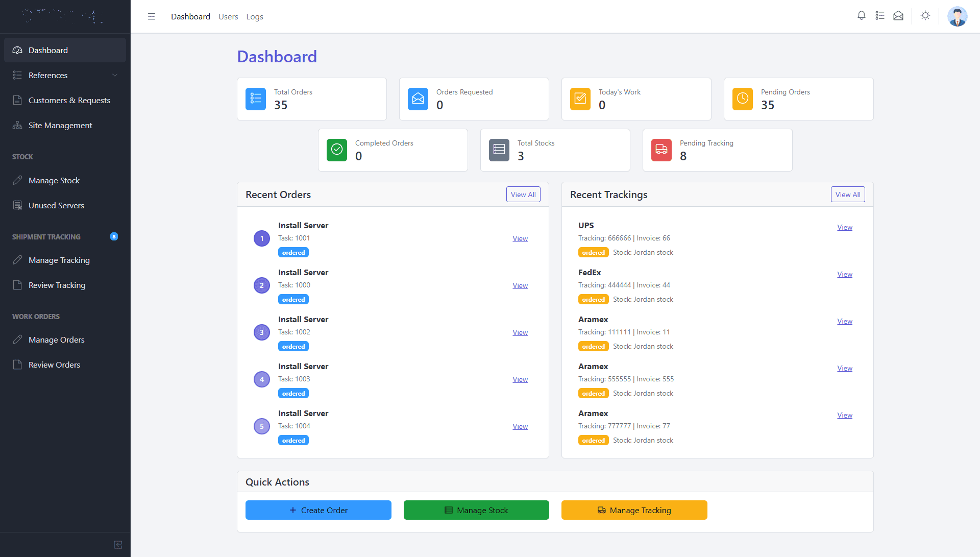This screenshot has height=557, width=980.
Task: Click the green Manage Stock quick action
Action: pyautogui.click(x=476, y=510)
